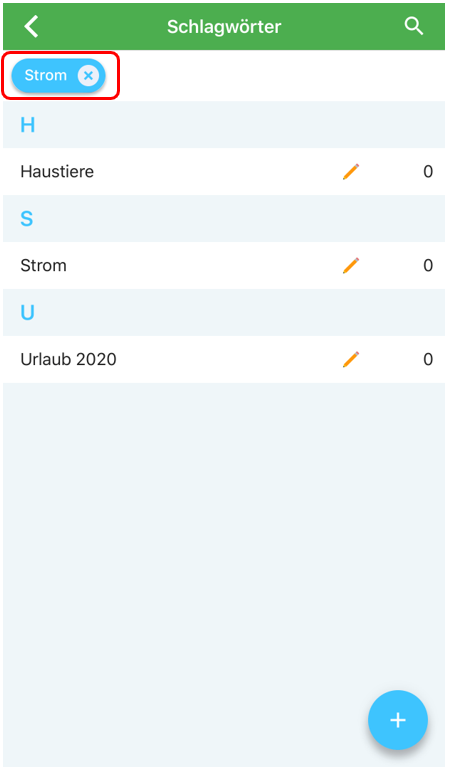Edit the Strom tag with pencil
Image resolution: width=450 pixels, height=772 pixels.
point(351,265)
